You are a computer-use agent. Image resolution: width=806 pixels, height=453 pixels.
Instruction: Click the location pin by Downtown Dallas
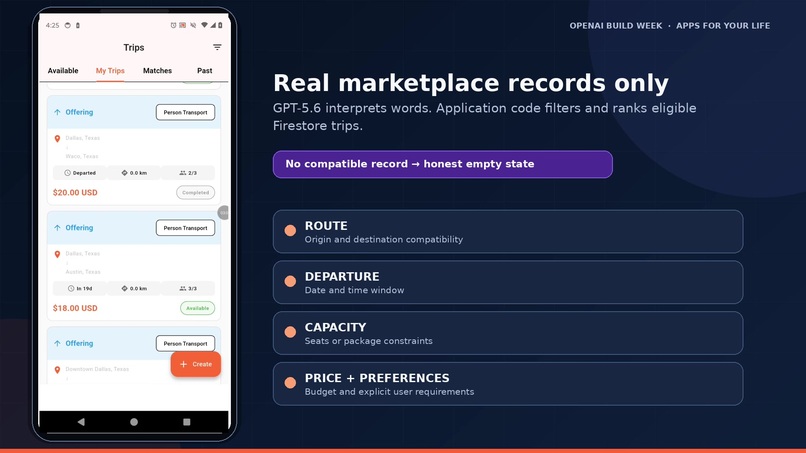pos(57,370)
